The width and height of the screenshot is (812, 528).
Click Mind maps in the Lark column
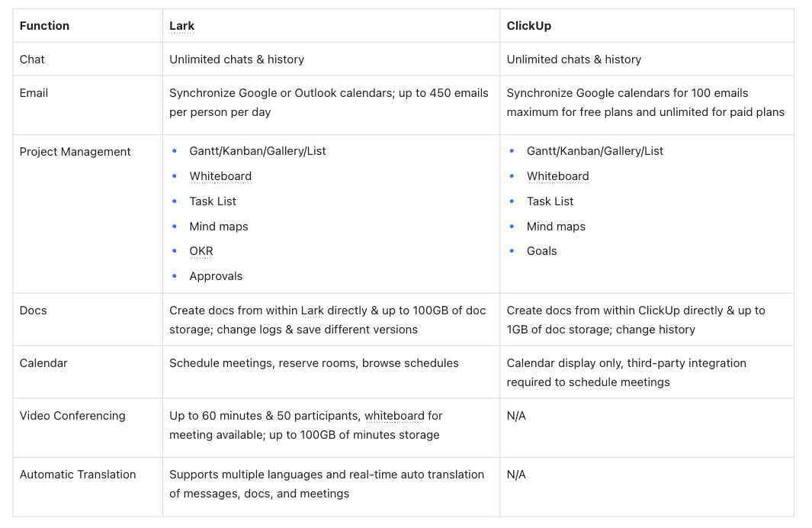tap(218, 227)
